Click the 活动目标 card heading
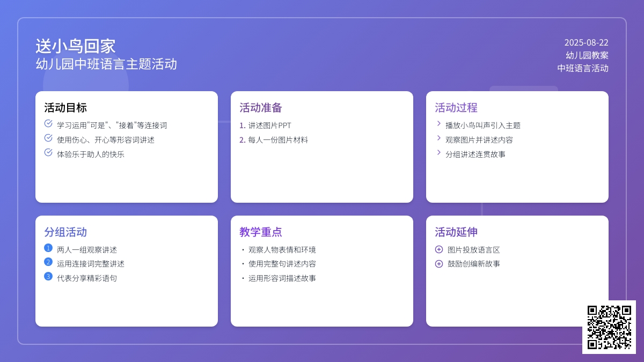 65,108
